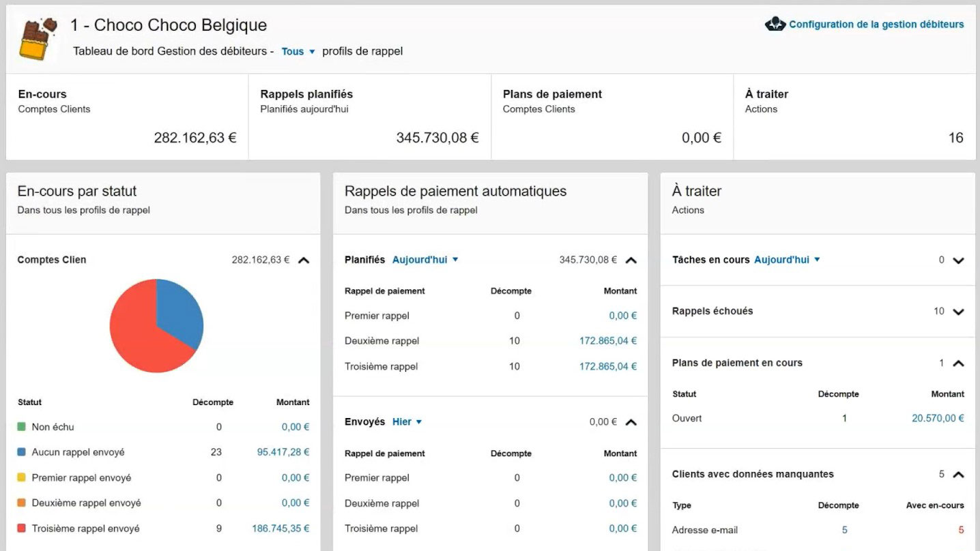980x551 pixels.
Task: Open the Tous reminder profiles dropdown
Action: click(298, 51)
